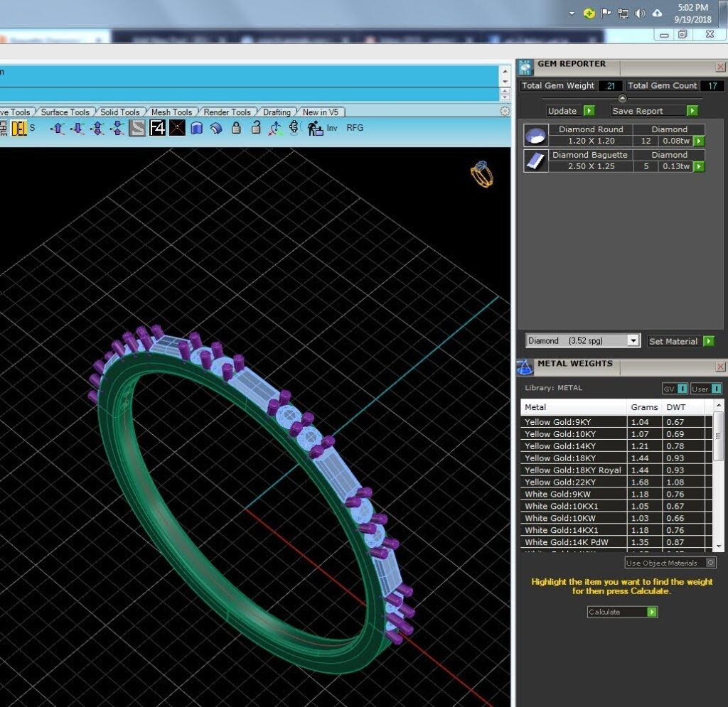Close the Metal Weights panel
Image resolution: width=728 pixels, height=707 pixels.
tap(720, 367)
